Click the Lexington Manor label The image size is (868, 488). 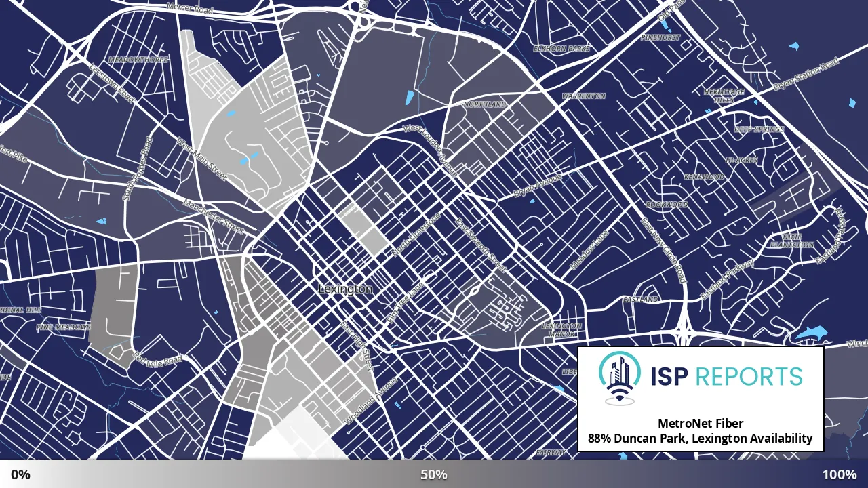[x=562, y=330]
